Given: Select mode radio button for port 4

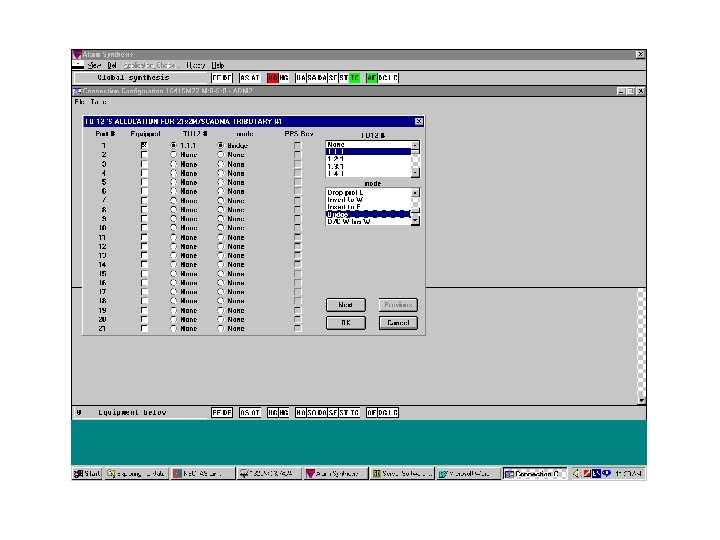Looking at the screenshot, I should point(221,173).
